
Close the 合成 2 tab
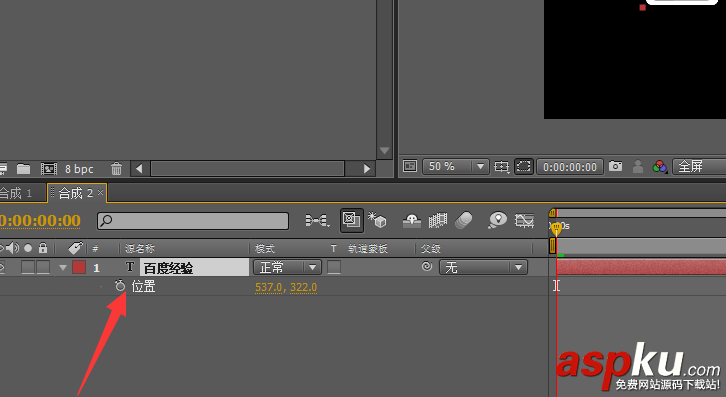tap(100, 192)
